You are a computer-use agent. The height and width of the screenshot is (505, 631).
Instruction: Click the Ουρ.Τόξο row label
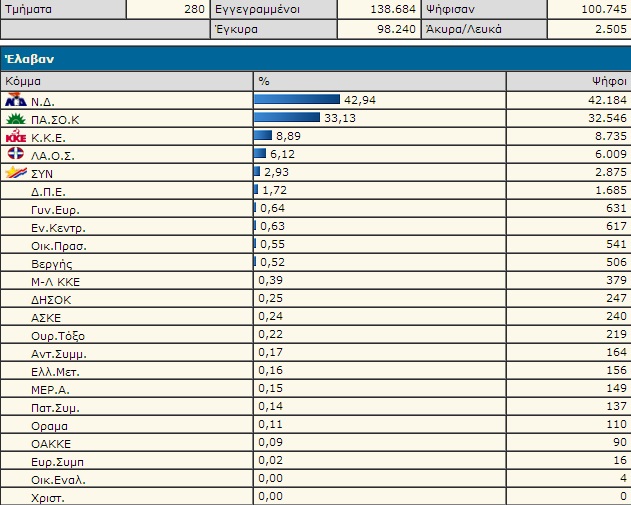(x=58, y=336)
